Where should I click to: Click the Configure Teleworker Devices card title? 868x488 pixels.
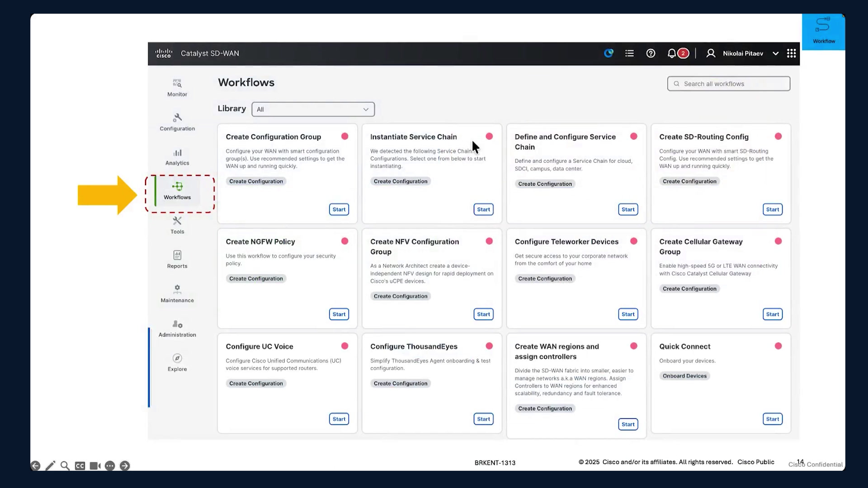[566, 242]
